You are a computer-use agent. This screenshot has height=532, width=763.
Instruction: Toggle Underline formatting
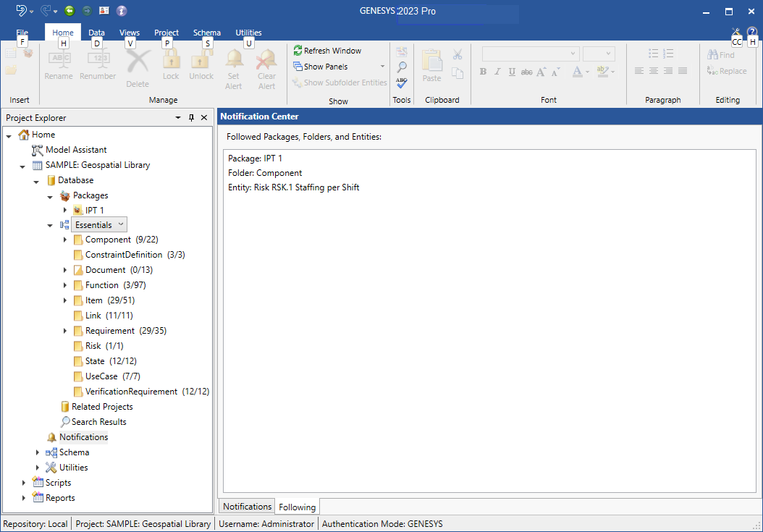coord(512,72)
